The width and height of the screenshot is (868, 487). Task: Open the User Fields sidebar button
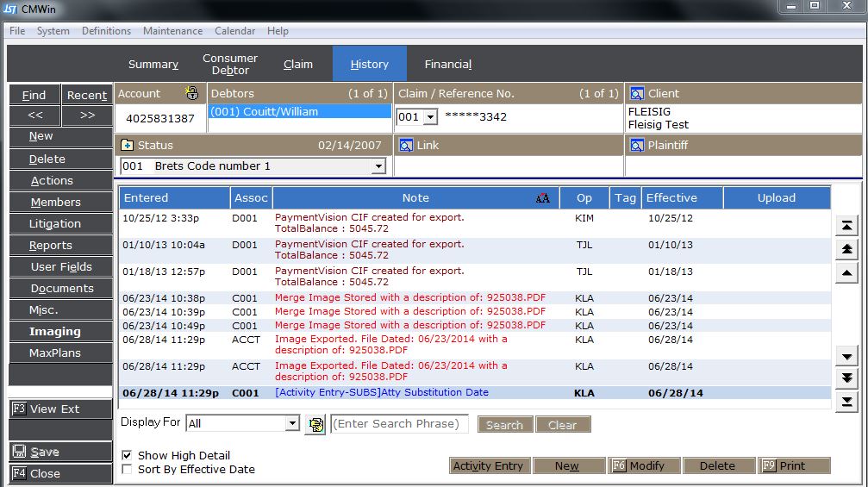(61, 266)
